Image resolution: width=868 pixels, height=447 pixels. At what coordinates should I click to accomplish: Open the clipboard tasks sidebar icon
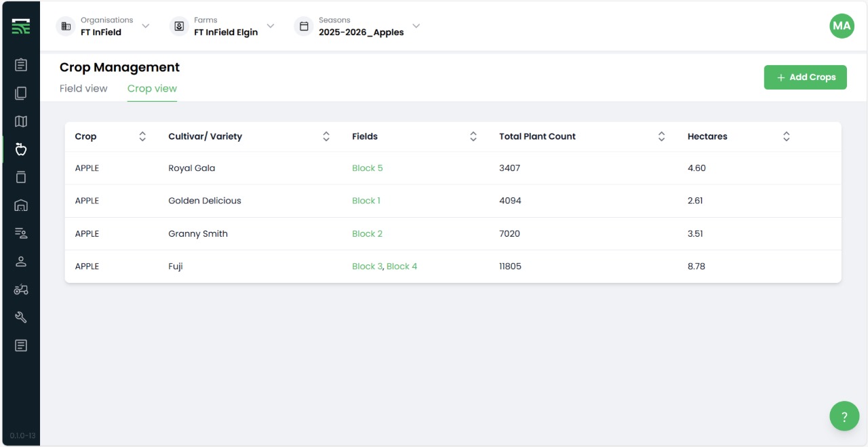tap(21, 65)
